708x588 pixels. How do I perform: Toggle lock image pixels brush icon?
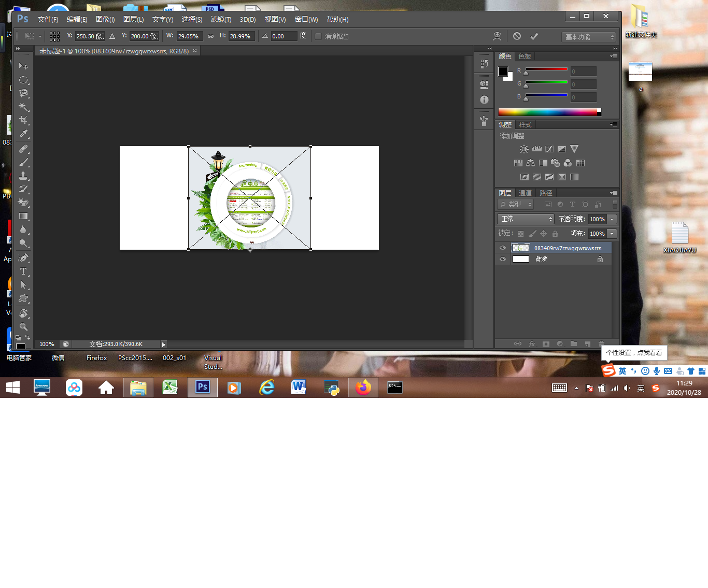click(532, 234)
